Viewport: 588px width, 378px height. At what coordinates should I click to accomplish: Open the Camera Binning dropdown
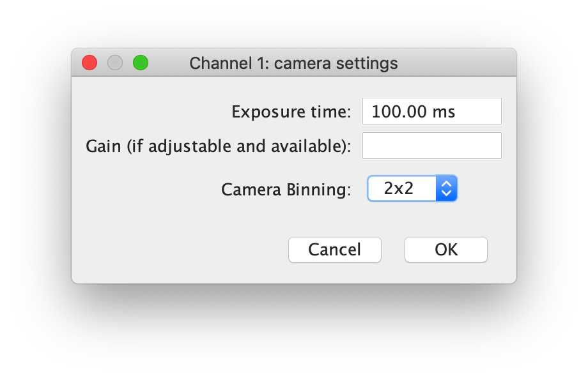coord(412,188)
